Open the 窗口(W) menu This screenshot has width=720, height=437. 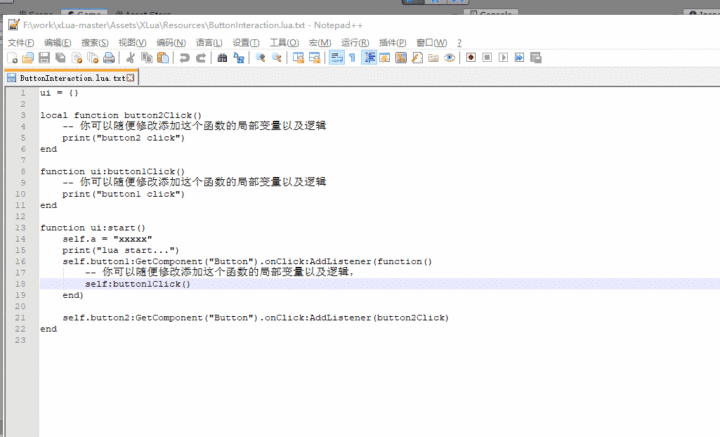click(432, 43)
